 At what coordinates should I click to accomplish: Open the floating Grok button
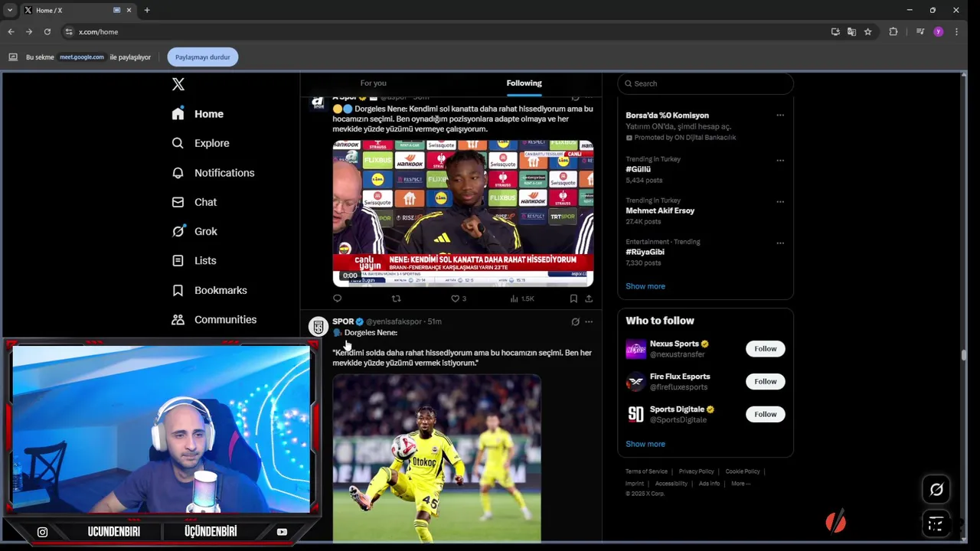click(x=936, y=490)
